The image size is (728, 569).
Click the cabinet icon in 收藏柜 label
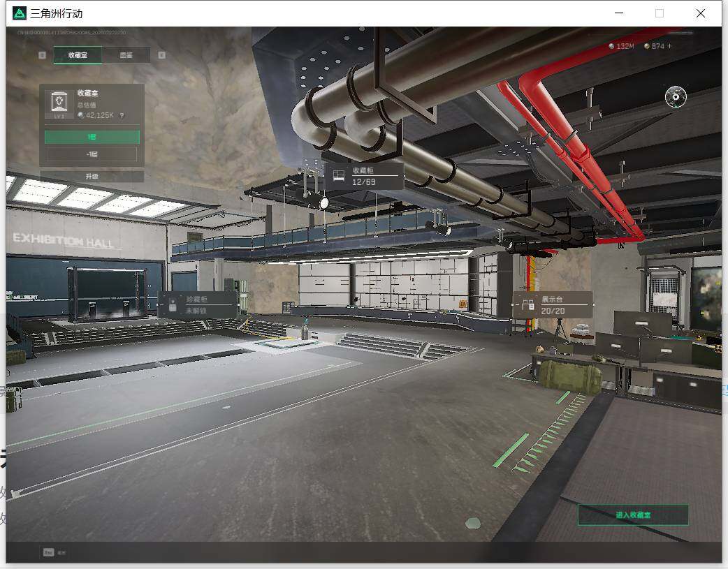coord(339,175)
